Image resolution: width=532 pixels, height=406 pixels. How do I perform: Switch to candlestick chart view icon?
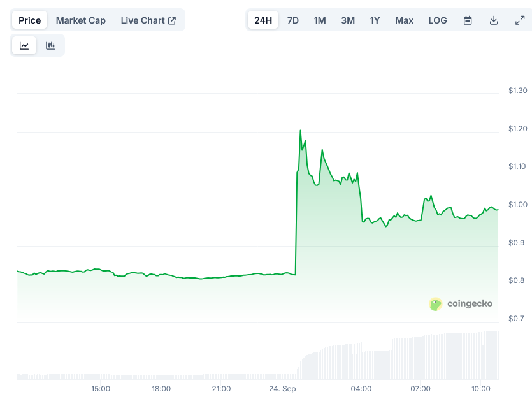(x=50, y=45)
